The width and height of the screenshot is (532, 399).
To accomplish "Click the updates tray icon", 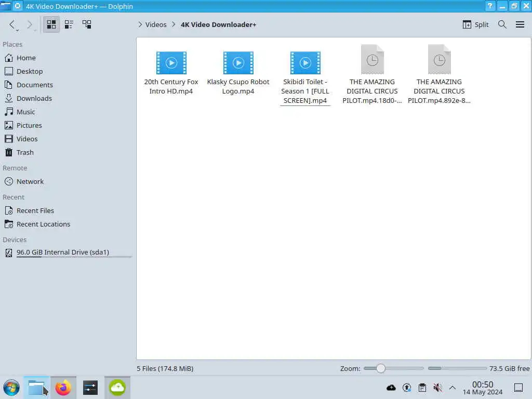I will [407, 388].
